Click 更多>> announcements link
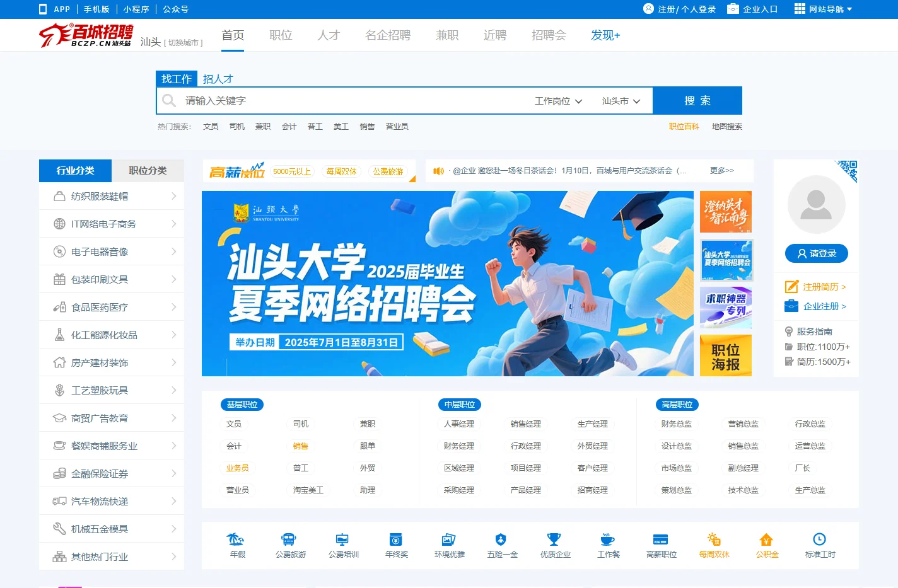The width and height of the screenshot is (898, 588). pyautogui.click(x=721, y=171)
